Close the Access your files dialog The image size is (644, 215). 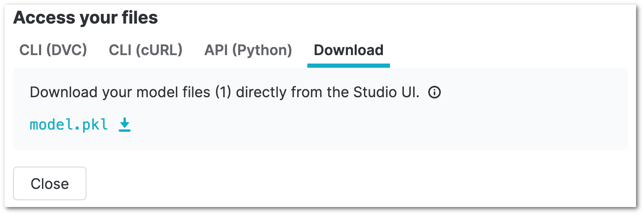(50, 183)
